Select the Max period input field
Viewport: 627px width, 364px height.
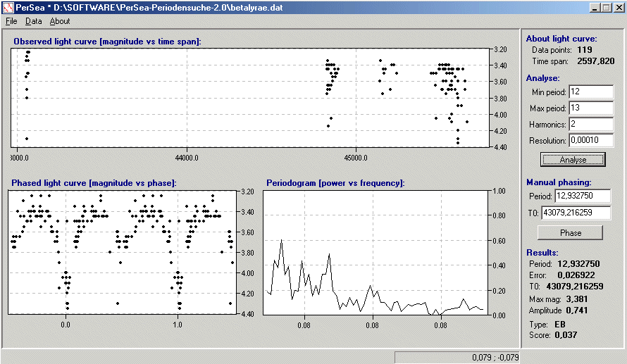[590, 108]
